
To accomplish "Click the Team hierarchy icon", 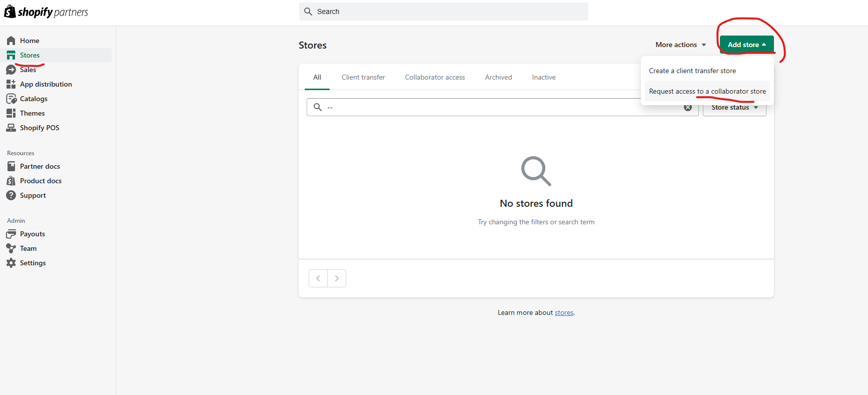I will (11, 248).
